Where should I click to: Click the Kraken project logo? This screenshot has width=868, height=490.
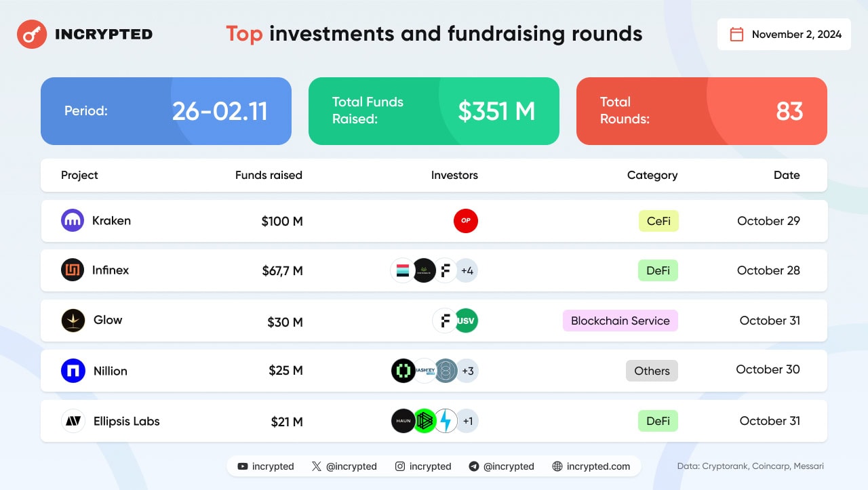73,220
